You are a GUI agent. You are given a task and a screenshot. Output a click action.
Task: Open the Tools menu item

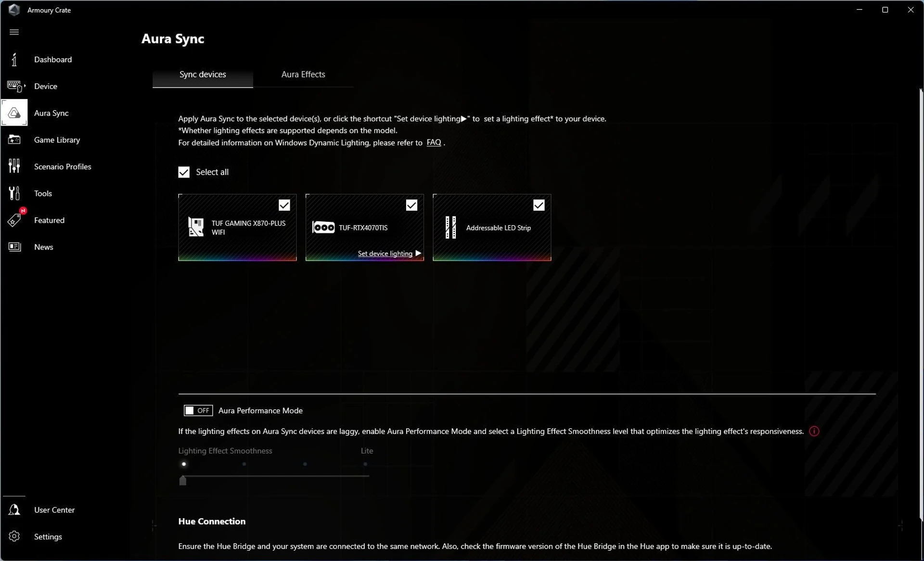point(43,193)
